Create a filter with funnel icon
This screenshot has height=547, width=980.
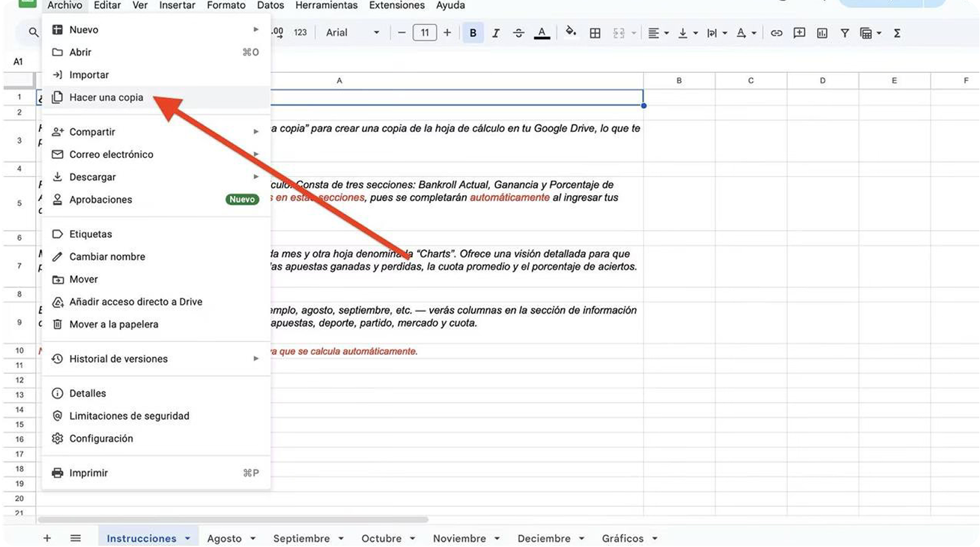tap(844, 33)
